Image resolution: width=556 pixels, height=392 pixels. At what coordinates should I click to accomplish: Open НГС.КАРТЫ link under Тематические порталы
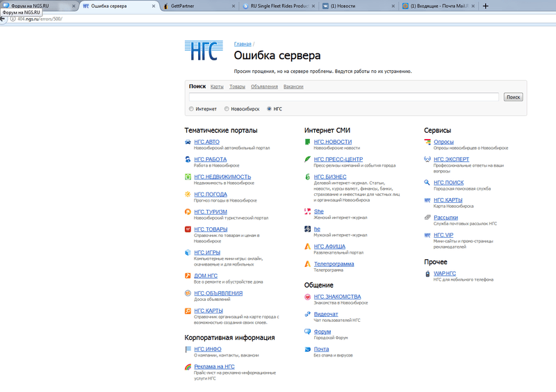208,311
